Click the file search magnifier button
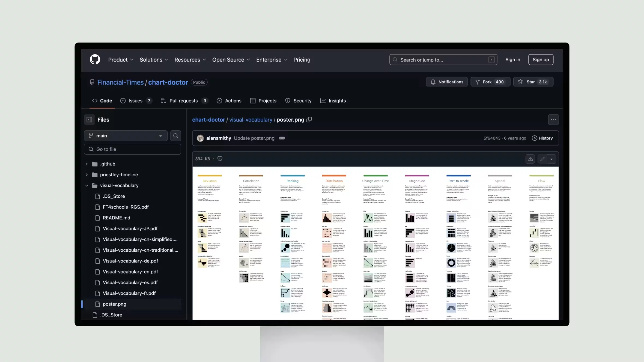Viewport: 644px width, 362px height. click(176, 136)
